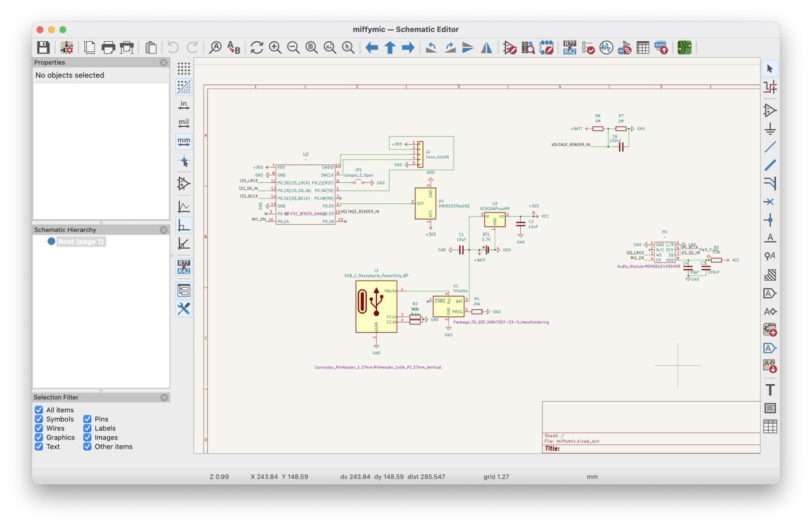This screenshot has height=527, width=812.
Task: Zoom in using the magnifier plus icon
Action: tap(275, 48)
